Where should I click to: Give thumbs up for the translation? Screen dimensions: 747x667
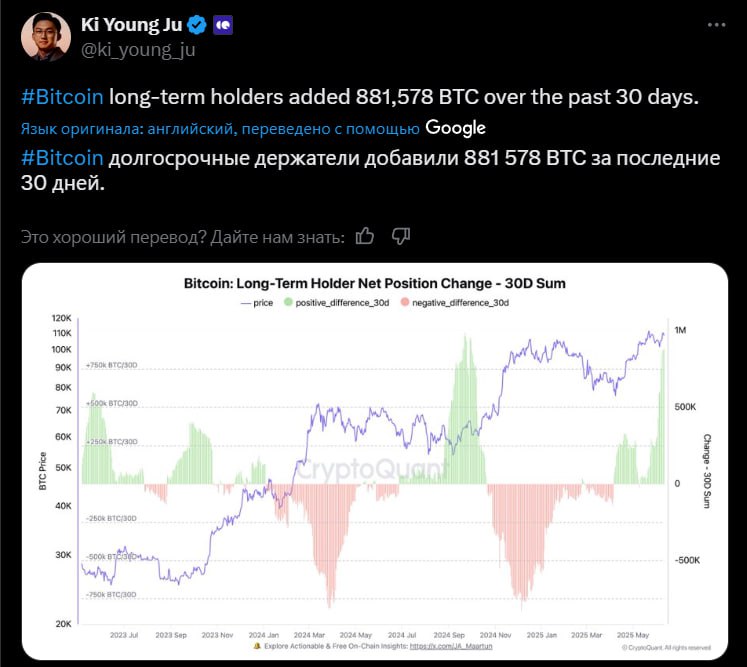pyautogui.click(x=365, y=236)
